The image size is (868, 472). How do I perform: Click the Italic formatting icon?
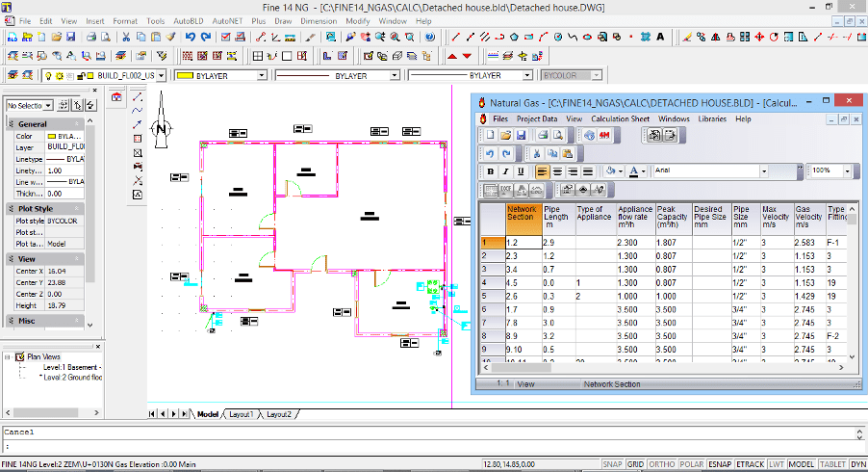[x=505, y=171]
